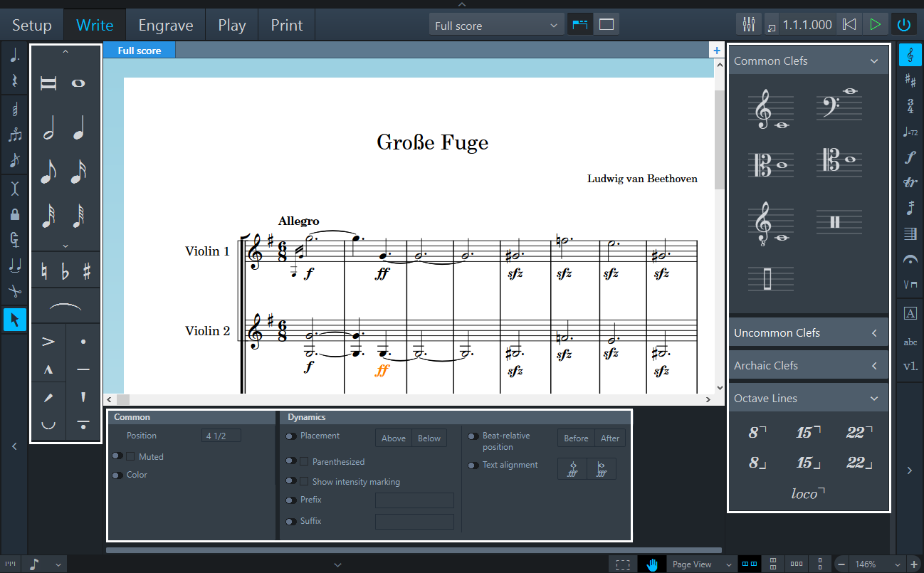
Task: Expand the Uncommon Clefs section
Action: click(x=874, y=333)
